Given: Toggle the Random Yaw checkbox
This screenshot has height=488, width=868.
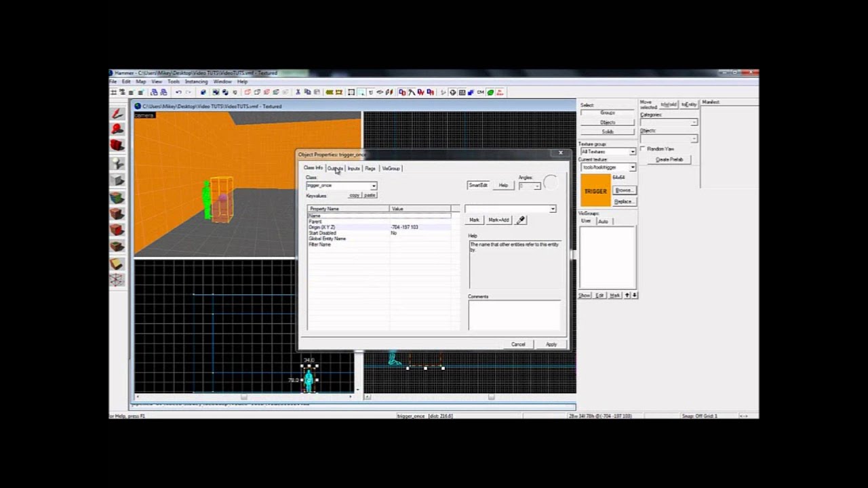Looking at the screenshot, I should pos(643,148).
